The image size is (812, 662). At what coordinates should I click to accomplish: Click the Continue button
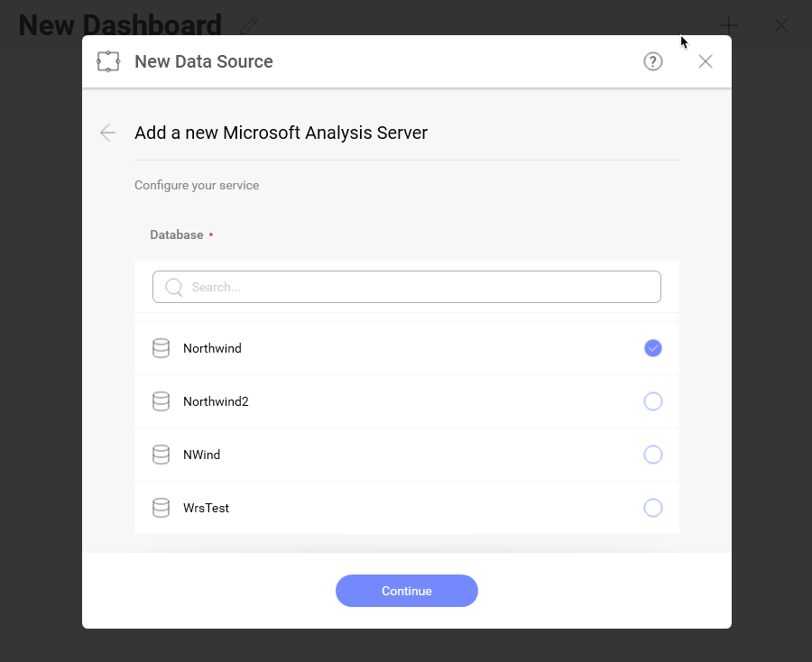(407, 591)
